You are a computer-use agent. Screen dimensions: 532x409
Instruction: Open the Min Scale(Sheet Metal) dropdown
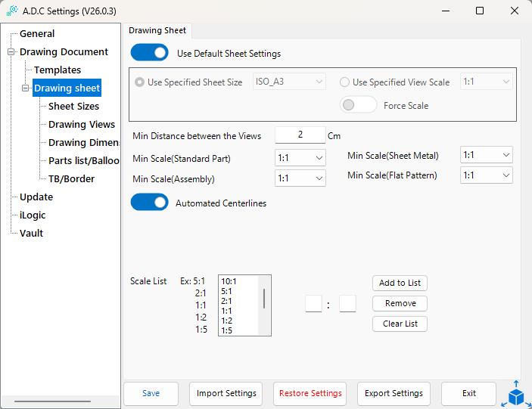point(487,155)
